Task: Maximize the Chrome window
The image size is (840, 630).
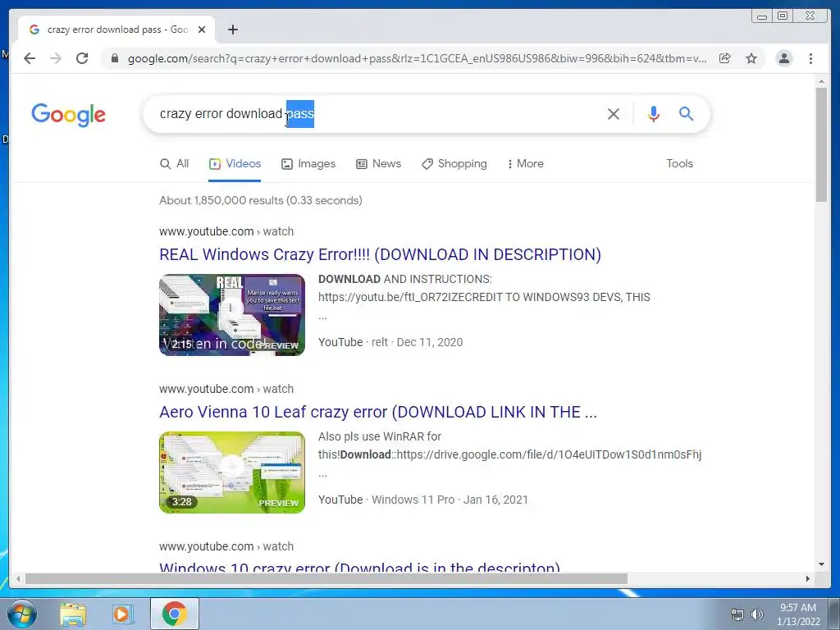Action: (783, 16)
